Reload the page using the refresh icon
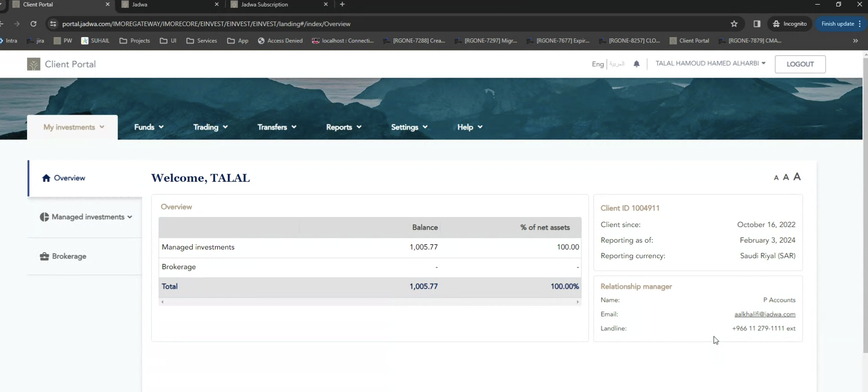The height and width of the screenshot is (392, 868). click(x=33, y=24)
